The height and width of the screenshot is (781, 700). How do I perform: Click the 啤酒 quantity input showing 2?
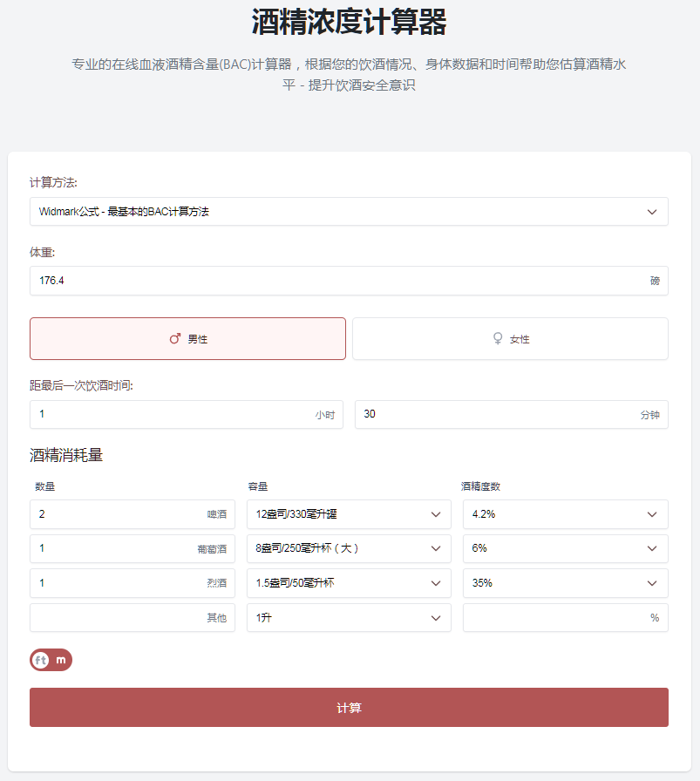(132, 514)
